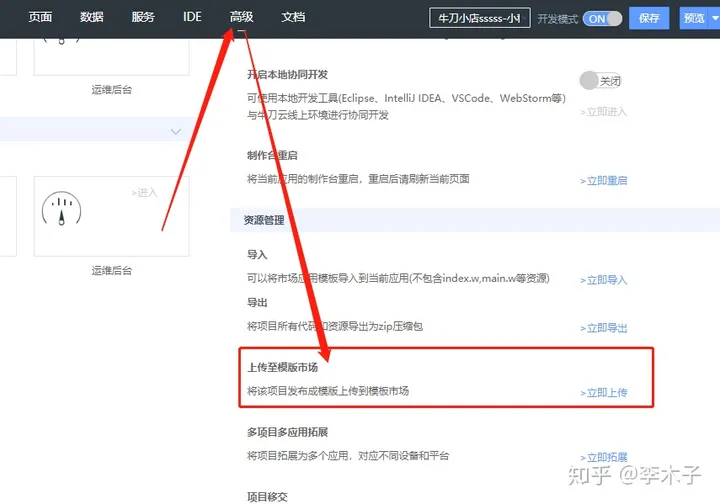
Task: Toggle the 开发模式 ON switch
Action: point(603,18)
